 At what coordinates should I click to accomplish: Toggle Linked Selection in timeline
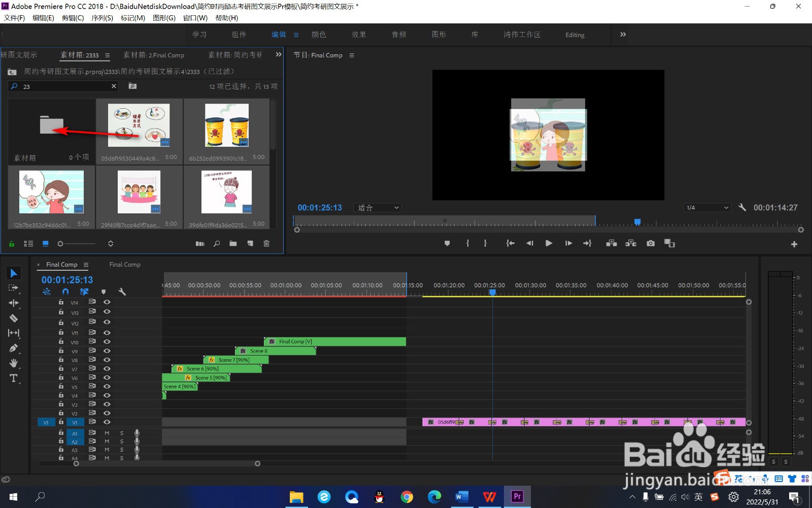click(x=84, y=292)
